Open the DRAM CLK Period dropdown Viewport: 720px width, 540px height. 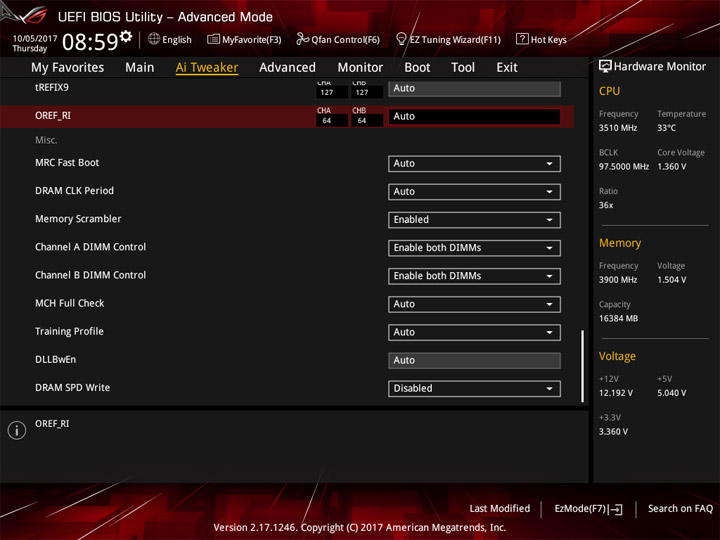(x=474, y=191)
